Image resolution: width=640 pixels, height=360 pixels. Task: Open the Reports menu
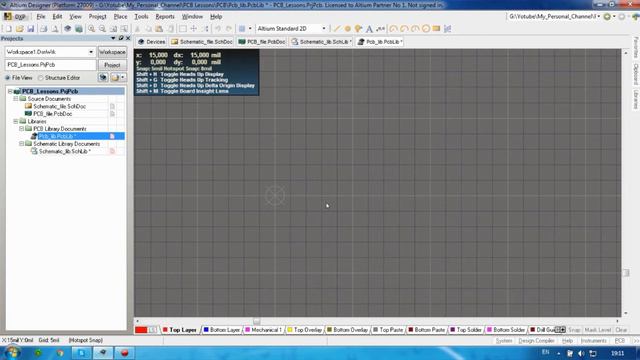tap(165, 17)
